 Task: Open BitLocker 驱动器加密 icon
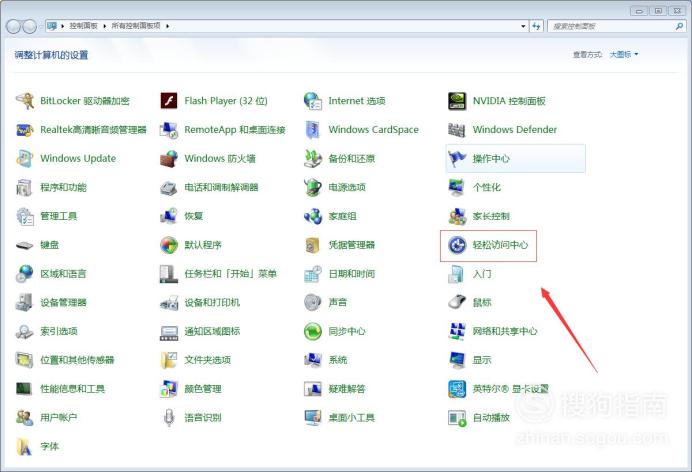coord(25,101)
